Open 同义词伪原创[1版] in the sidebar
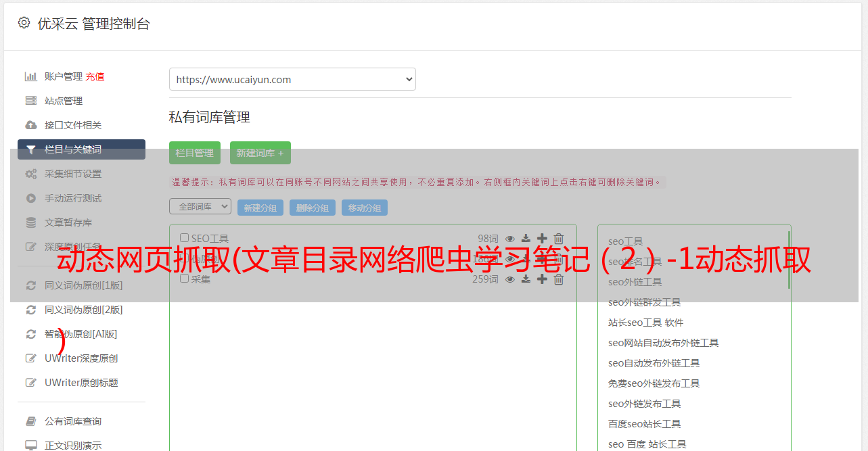The height and width of the screenshot is (451, 868). 84,285
